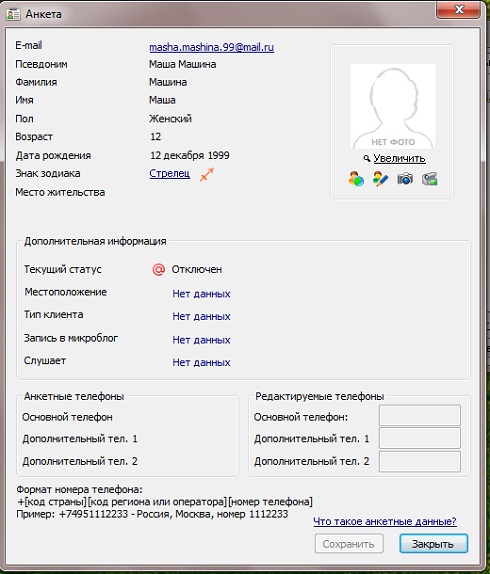This screenshot has height=574, width=490.
Task: Close the Анкета window with X
Action: click(458, 9)
